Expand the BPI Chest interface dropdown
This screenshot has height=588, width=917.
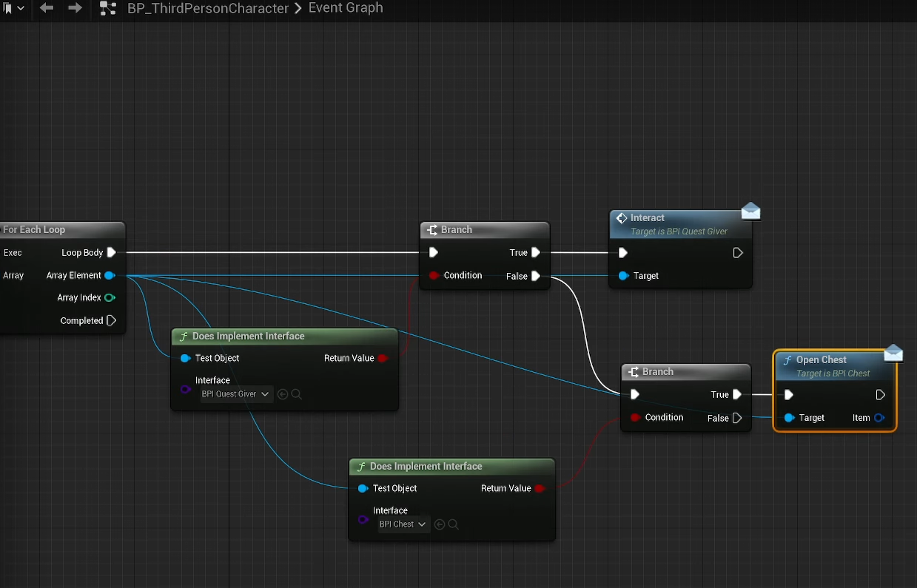[x=403, y=524]
